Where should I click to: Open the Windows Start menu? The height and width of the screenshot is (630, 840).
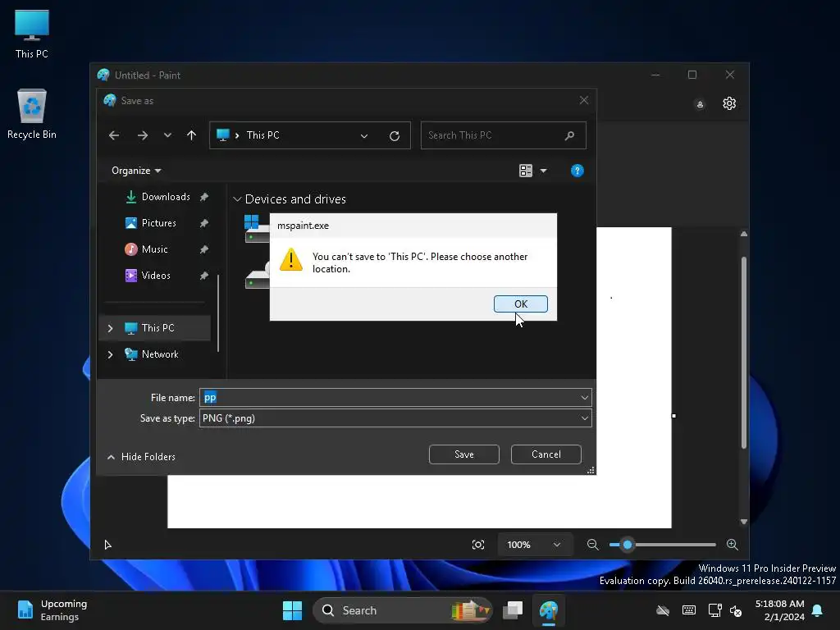pyautogui.click(x=292, y=610)
